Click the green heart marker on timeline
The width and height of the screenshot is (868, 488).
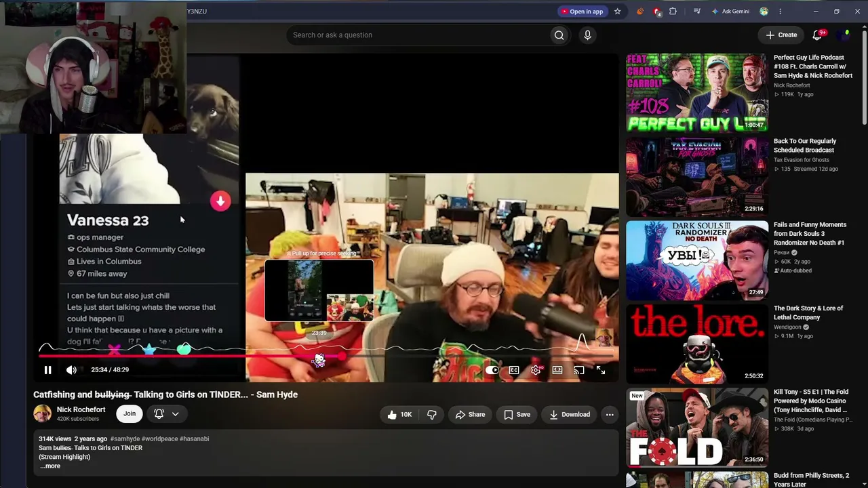point(184,349)
